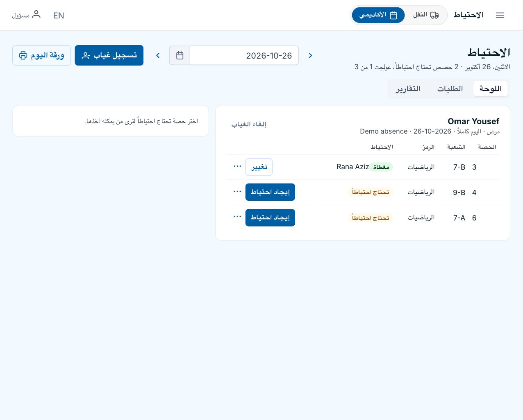Open more options for 7-A row
Viewport: 523px width, 420px height.
click(237, 216)
